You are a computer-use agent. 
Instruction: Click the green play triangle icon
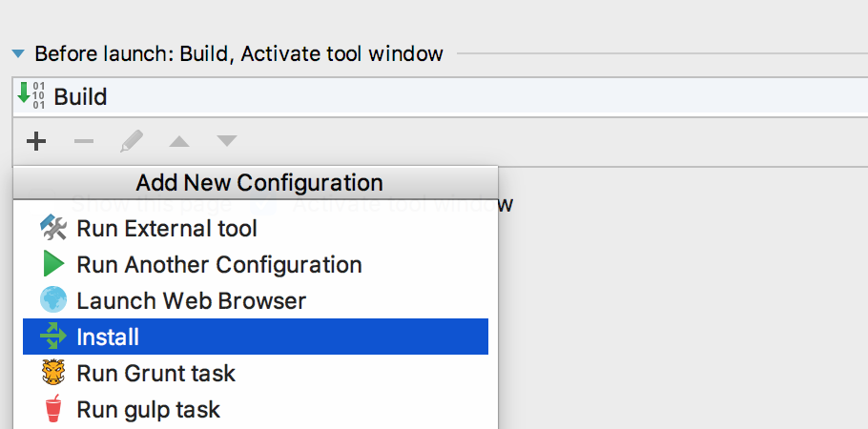pyautogui.click(x=53, y=263)
